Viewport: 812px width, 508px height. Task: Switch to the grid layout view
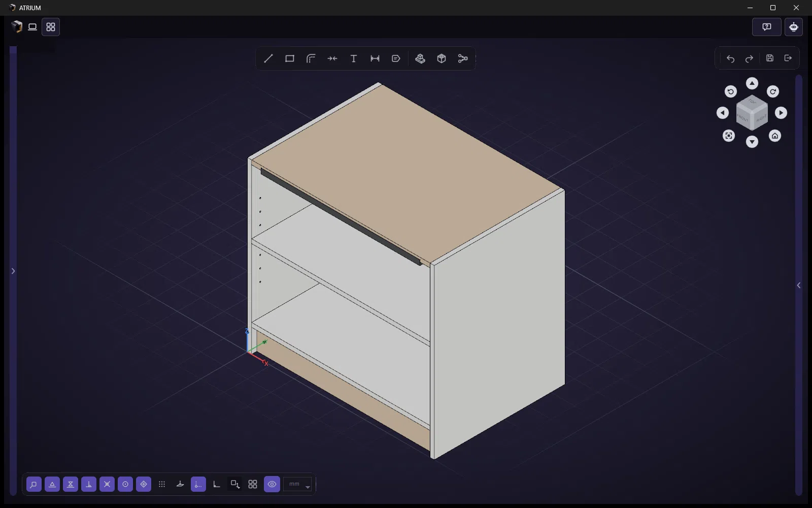coord(51,27)
